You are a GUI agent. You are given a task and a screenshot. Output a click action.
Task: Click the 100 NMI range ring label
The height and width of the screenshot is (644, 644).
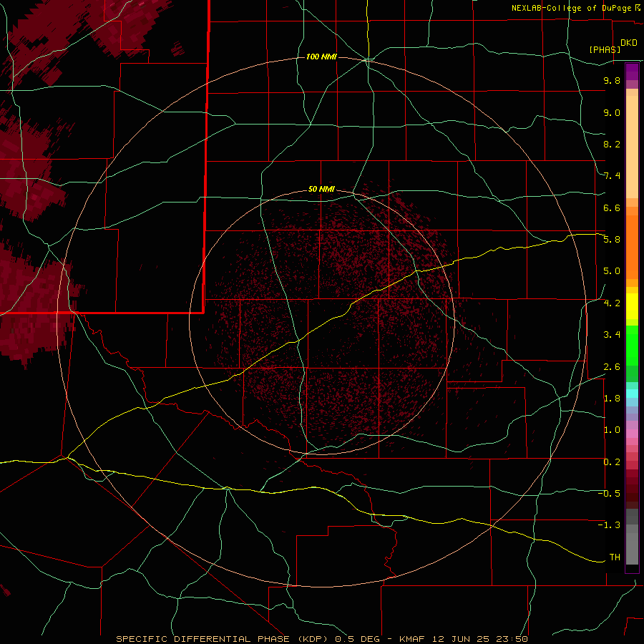click(321, 57)
